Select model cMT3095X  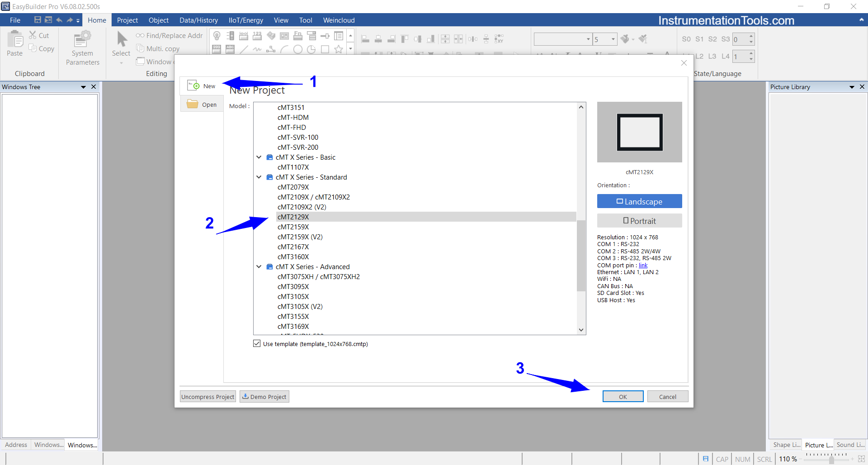pos(293,286)
